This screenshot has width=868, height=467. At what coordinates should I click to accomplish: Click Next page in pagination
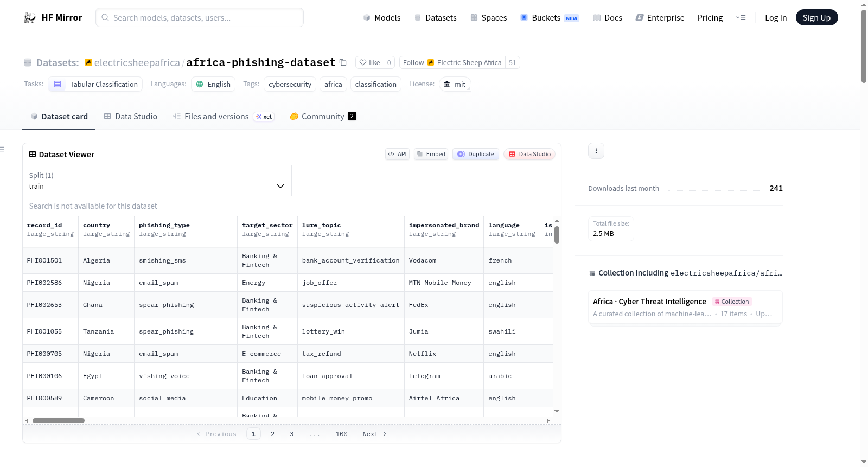click(x=374, y=434)
